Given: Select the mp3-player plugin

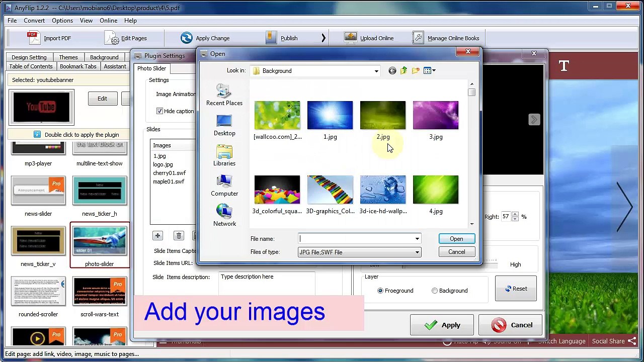Looking at the screenshot, I should coord(38,155).
